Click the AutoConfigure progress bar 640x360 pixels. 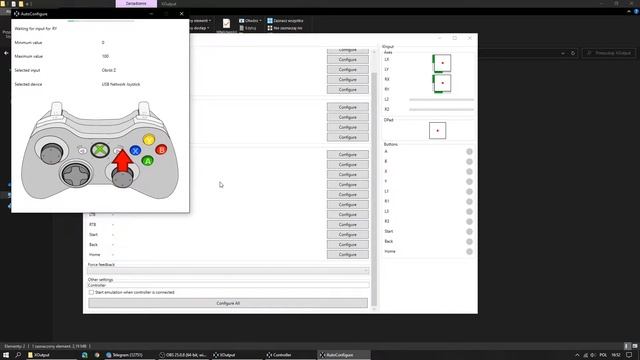tap(100, 20)
